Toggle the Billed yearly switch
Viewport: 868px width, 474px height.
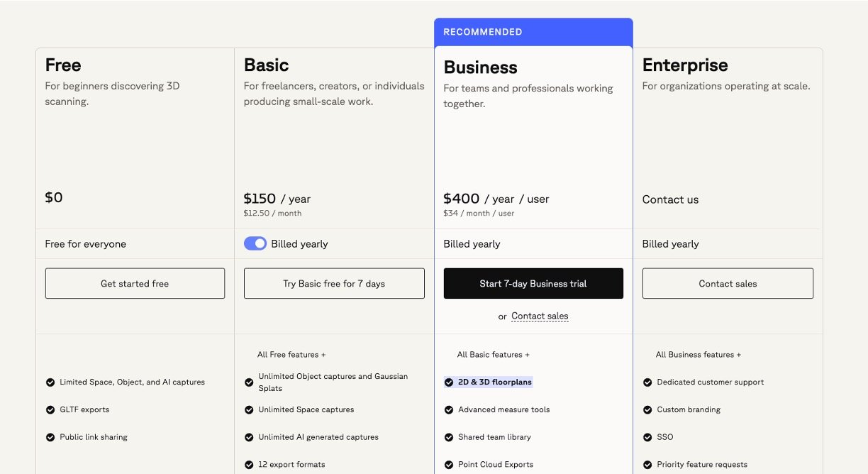255,243
